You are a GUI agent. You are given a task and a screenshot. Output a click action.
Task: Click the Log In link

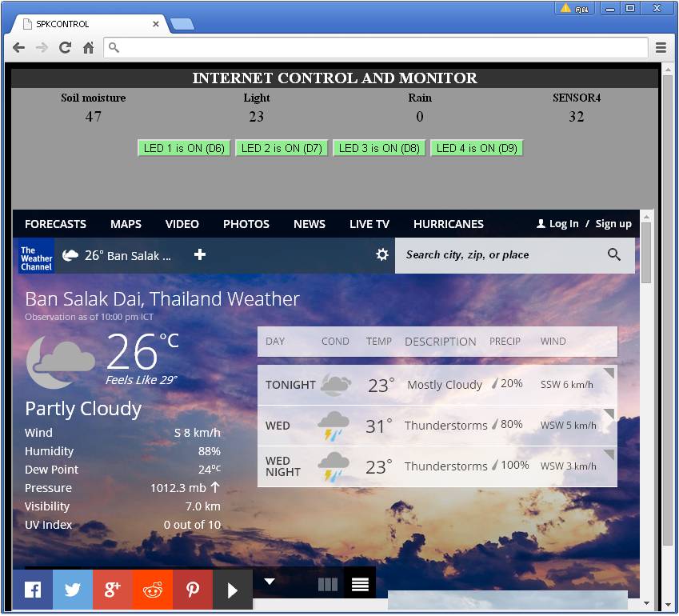coord(563,224)
